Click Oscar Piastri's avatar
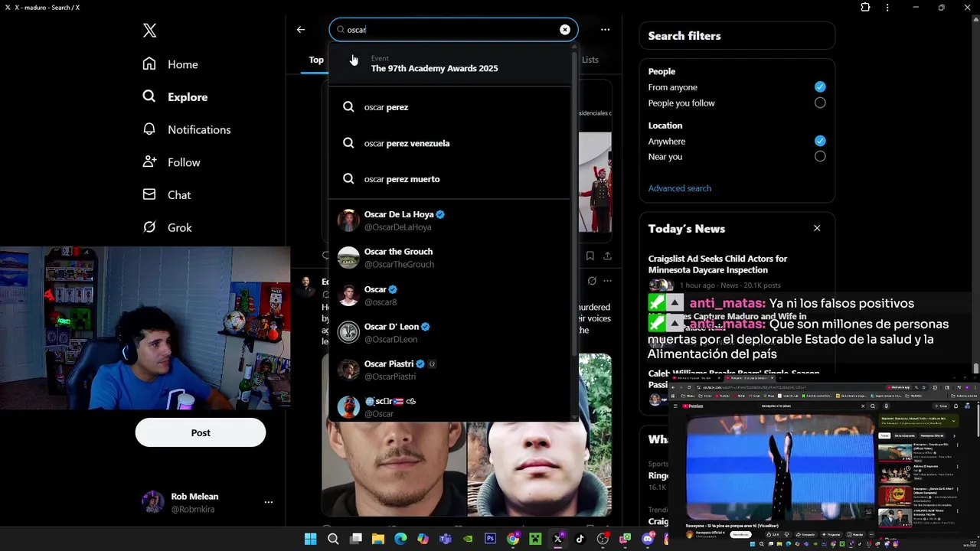This screenshot has height=551, width=980. point(348,370)
